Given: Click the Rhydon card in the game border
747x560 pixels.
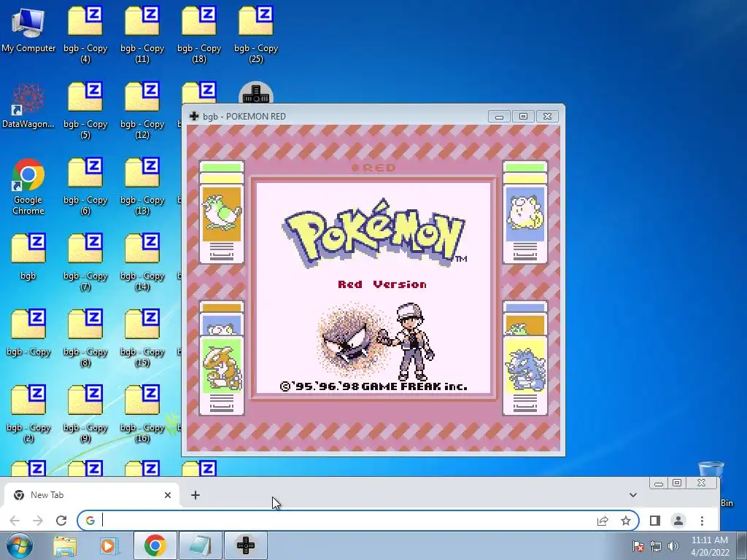Looking at the screenshot, I should click(525, 376).
